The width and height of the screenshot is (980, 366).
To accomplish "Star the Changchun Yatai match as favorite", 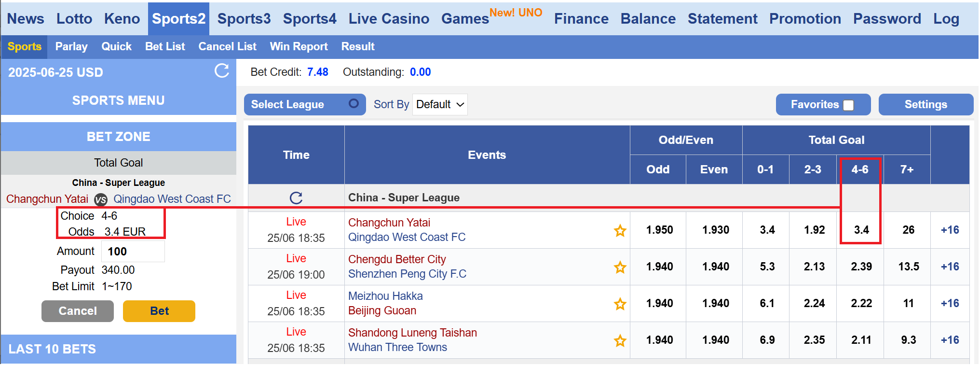I will [620, 231].
